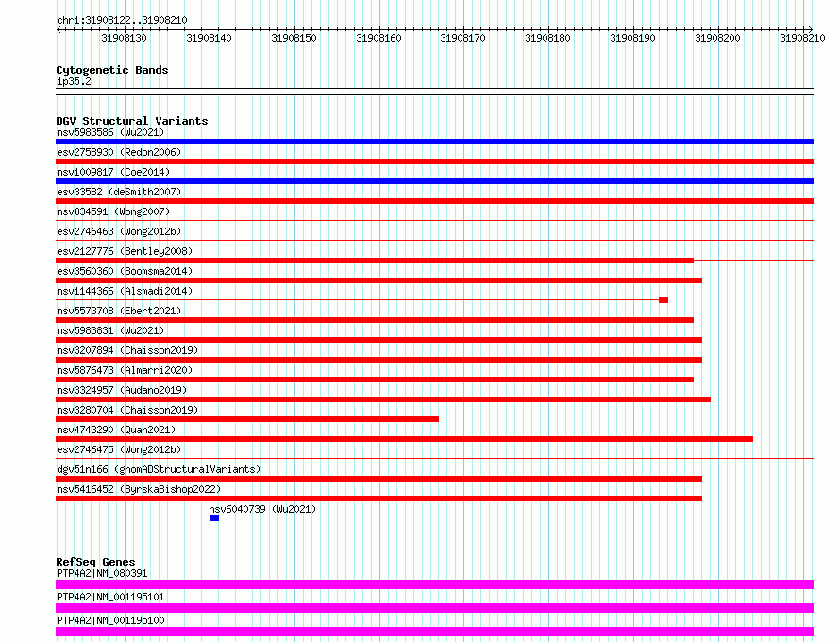Screen dimensions: 840x642
Task: Open the esv3560360 (Boomsma2014) variant
Action: [125, 271]
